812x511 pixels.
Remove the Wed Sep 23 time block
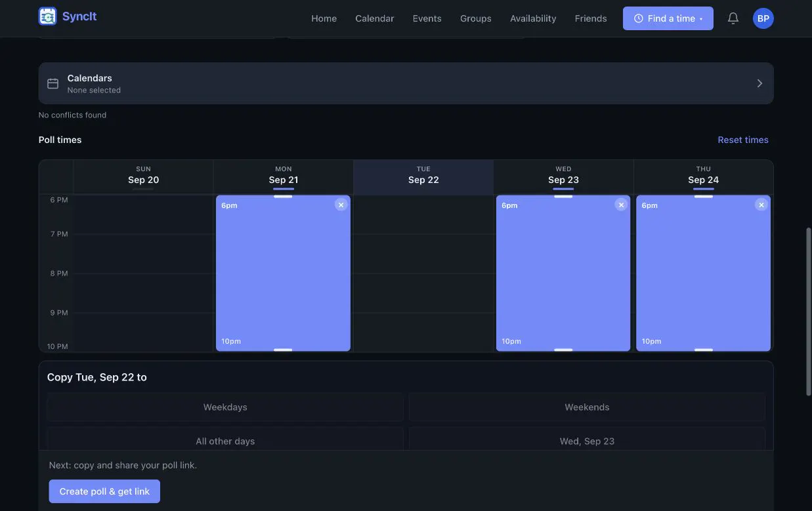621,205
